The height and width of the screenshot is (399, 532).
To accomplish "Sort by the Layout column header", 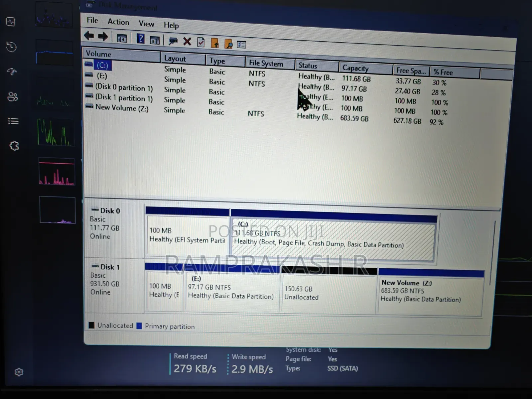I will tap(183, 59).
